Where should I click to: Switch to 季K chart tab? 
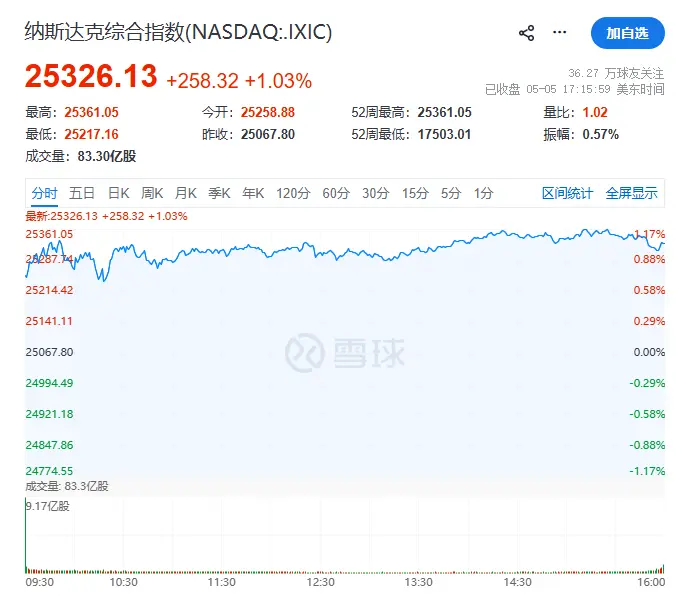[219, 193]
